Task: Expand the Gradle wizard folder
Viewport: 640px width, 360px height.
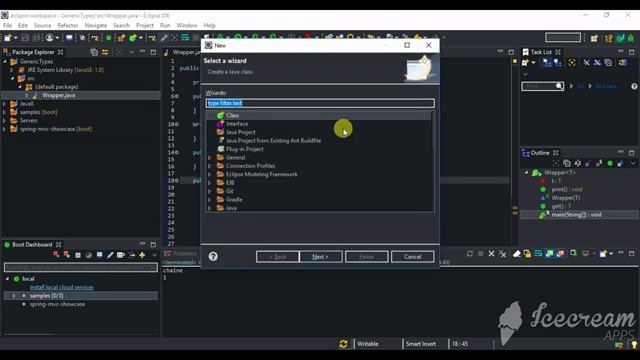Action: pos(210,200)
